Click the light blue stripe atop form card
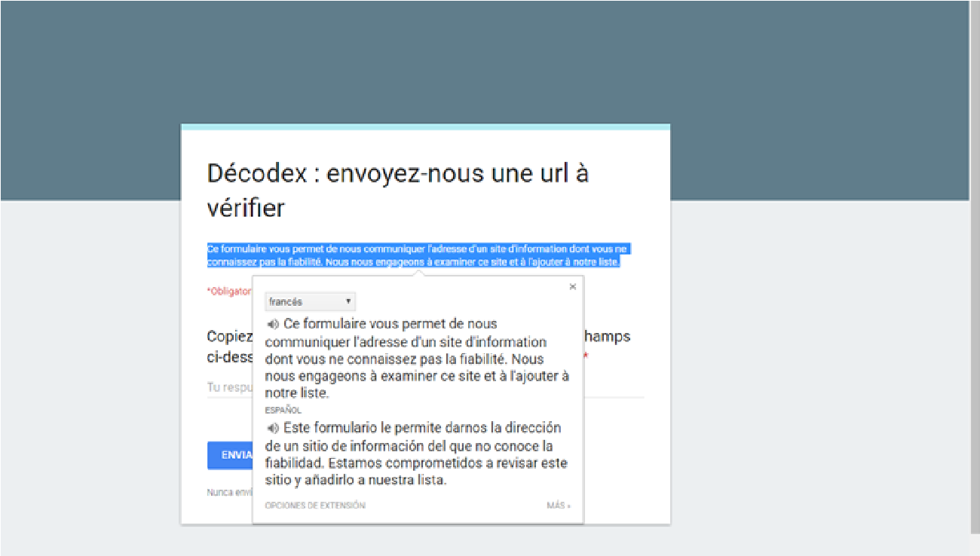 (425, 127)
